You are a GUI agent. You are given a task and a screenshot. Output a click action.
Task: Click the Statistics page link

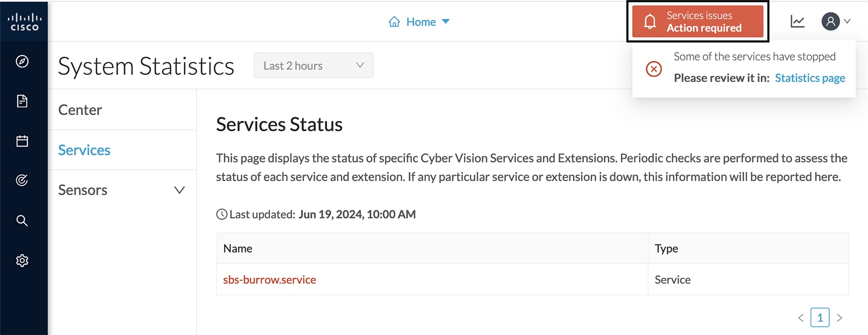(810, 78)
